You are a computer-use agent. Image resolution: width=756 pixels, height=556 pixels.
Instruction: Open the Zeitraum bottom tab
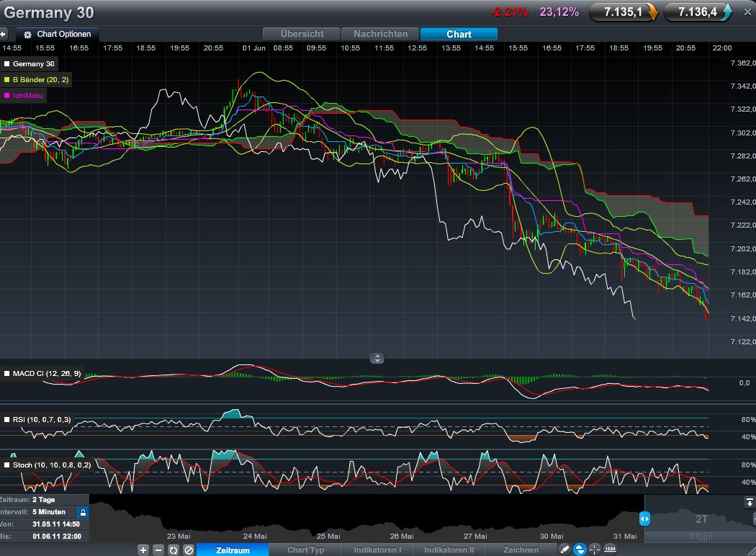tap(233, 550)
